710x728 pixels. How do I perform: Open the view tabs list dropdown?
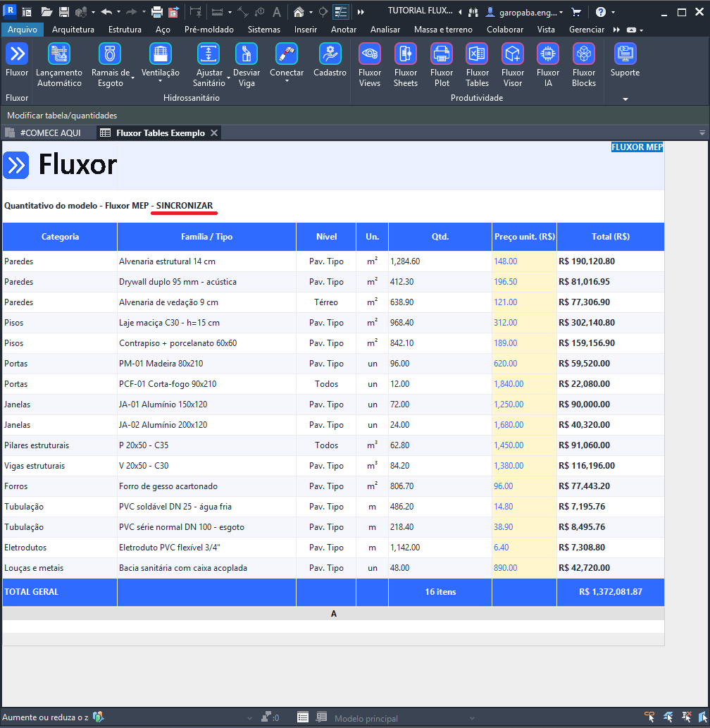702,132
